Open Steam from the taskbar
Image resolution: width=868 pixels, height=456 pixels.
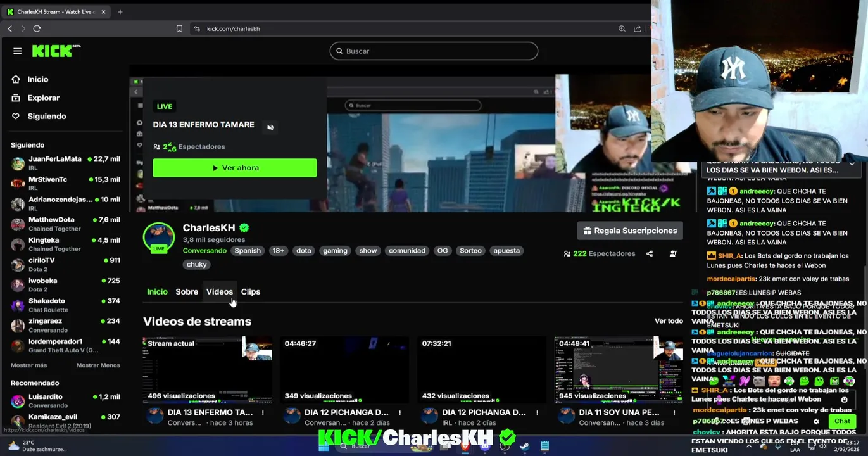click(x=524, y=446)
